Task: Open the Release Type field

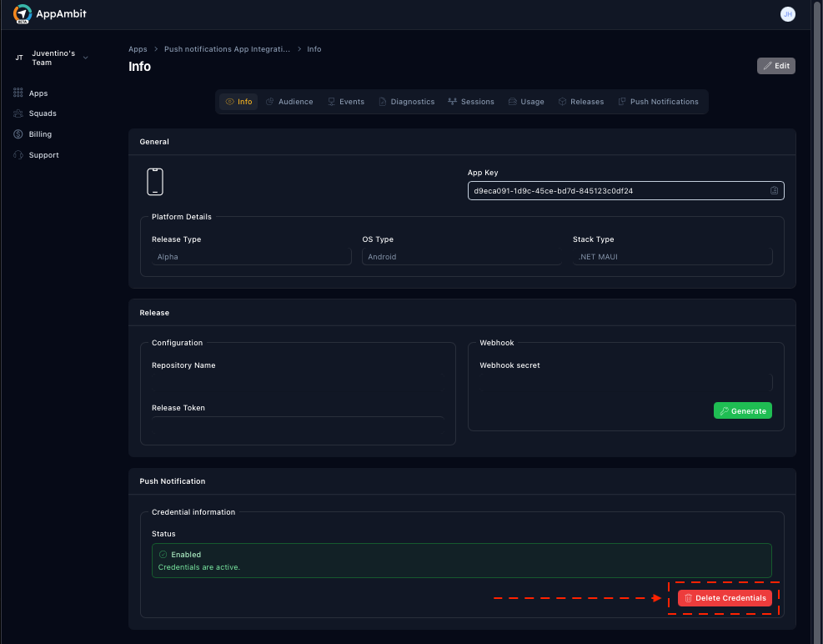Action: (x=251, y=257)
